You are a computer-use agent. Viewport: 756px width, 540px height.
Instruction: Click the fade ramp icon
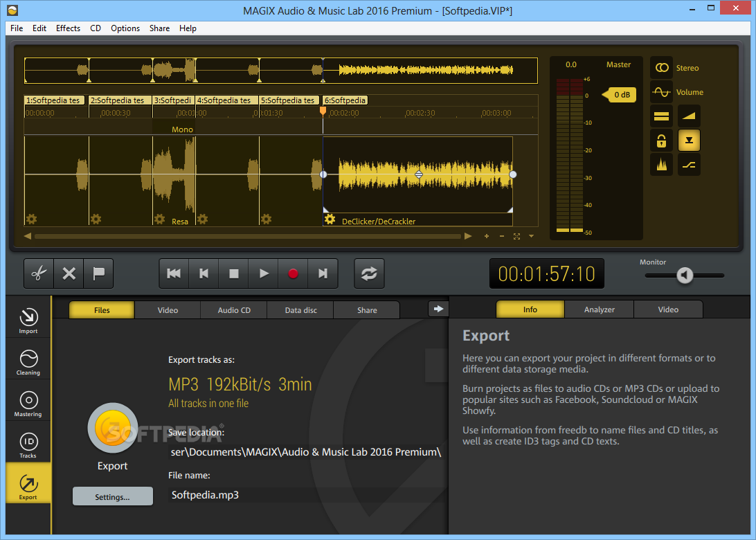coord(689,116)
